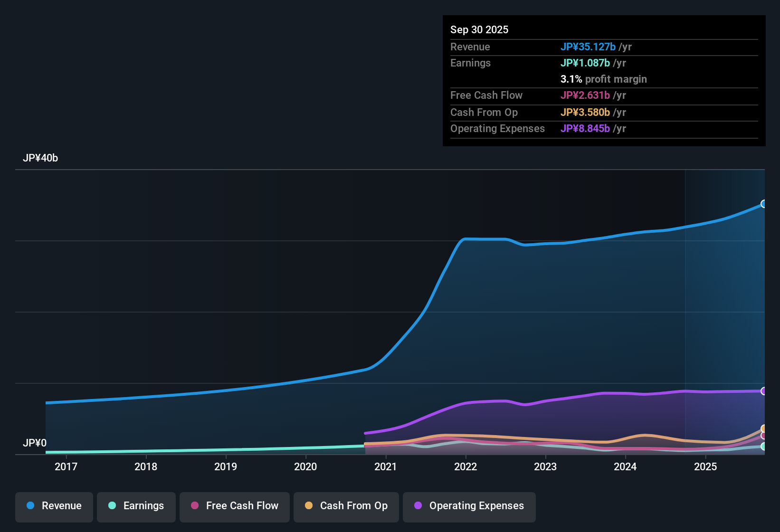Click the JP¥1.087b Earnings value in tooltip

point(586,63)
